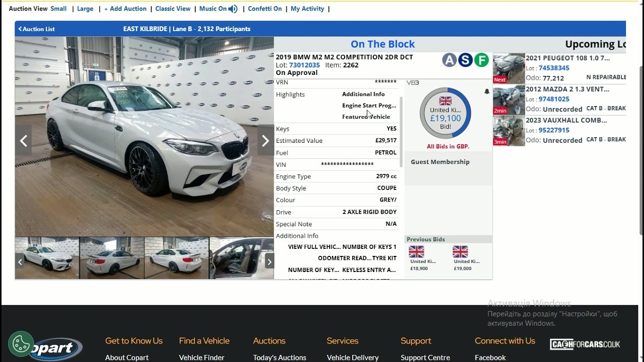Click the vehicle details panel scrollbar

pos(401,132)
